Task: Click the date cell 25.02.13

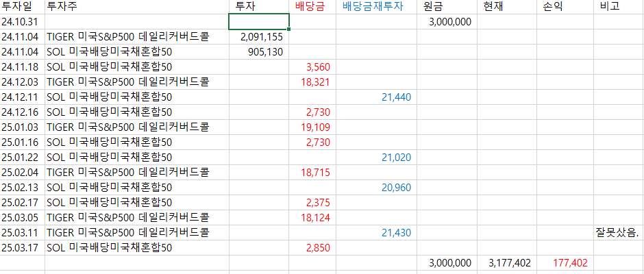Action: coord(22,187)
